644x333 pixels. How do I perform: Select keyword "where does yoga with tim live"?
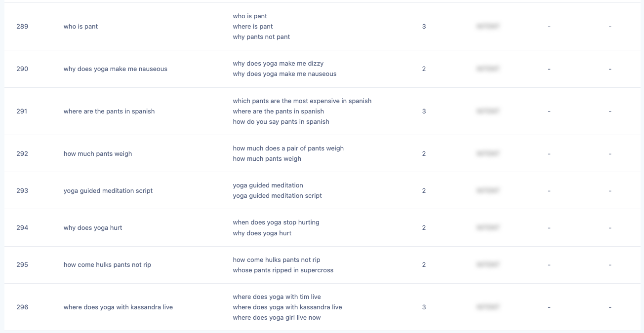pos(277,297)
